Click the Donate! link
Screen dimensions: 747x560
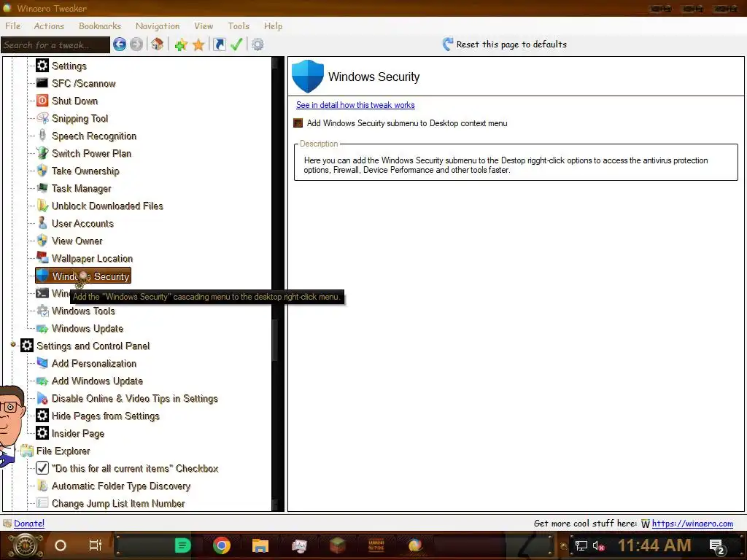(29, 524)
